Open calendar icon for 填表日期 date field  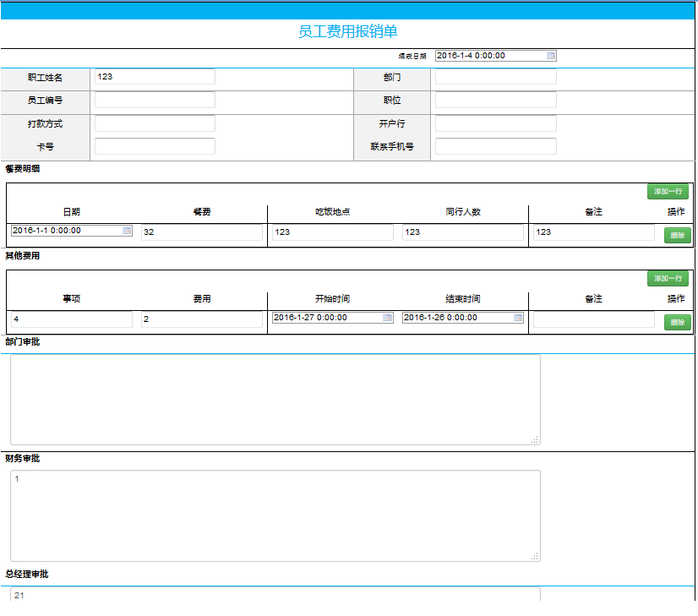pyautogui.click(x=551, y=56)
